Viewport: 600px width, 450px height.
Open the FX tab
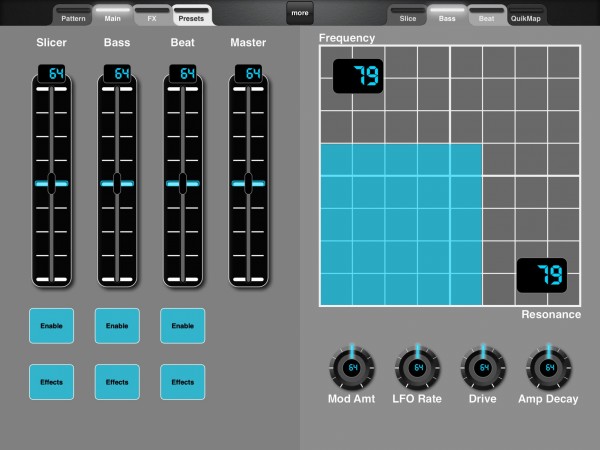tap(152, 16)
